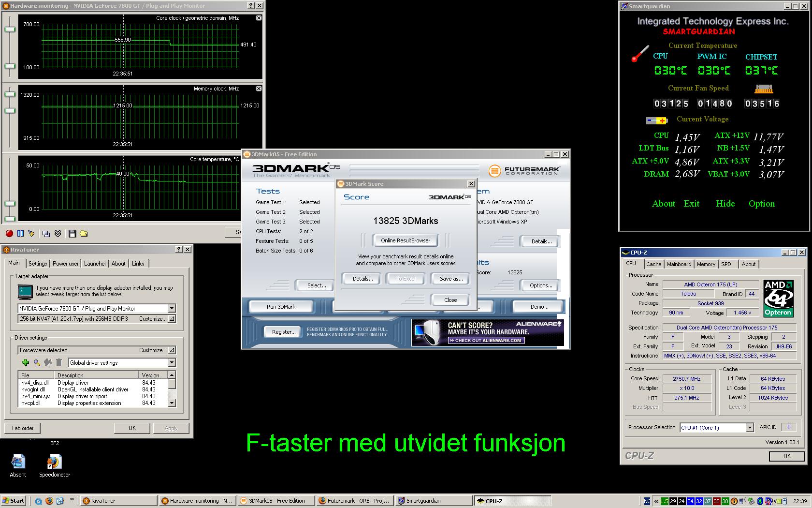Click the orange info tray icon
812x508 pixels.
(734, 501)
